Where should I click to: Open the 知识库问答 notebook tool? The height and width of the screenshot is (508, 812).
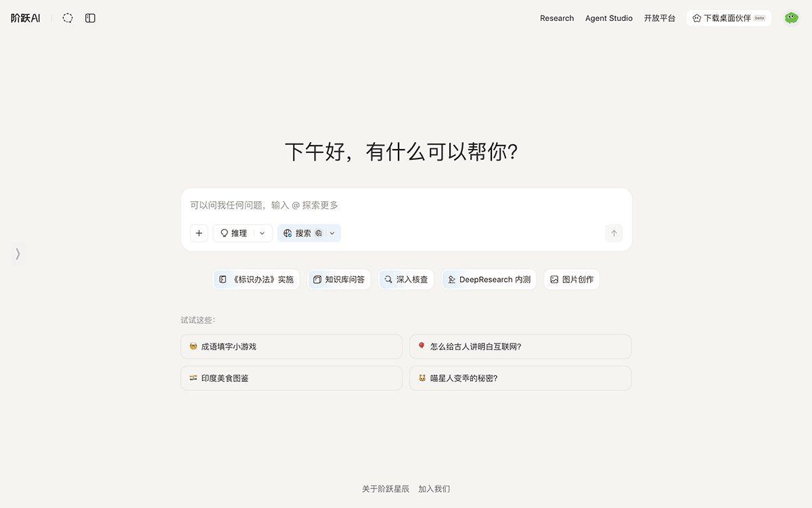(339, 279)
